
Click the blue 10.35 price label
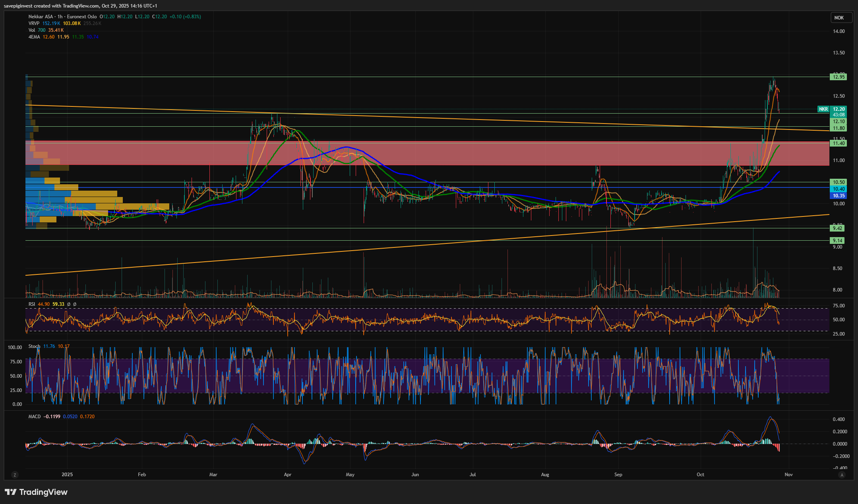click(838, 196)
